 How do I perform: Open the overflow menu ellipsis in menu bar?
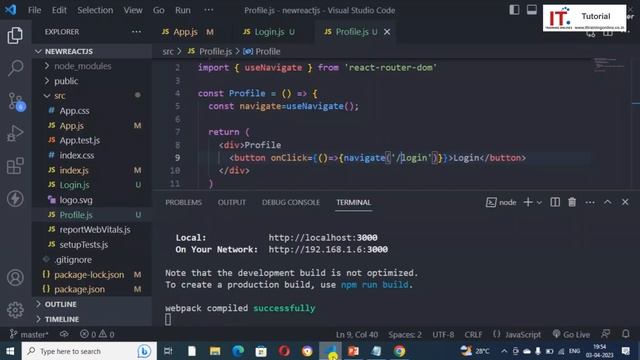tap(209, 10)
